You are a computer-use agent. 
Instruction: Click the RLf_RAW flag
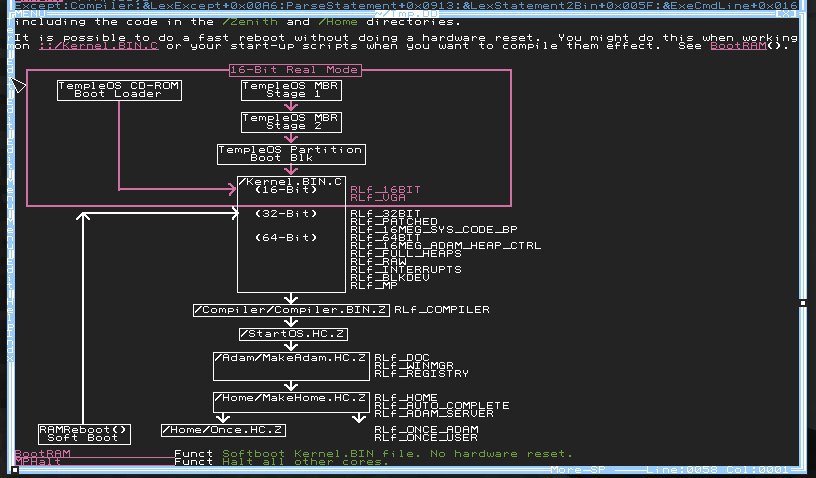pyautogui.click(x=378, y=262)
